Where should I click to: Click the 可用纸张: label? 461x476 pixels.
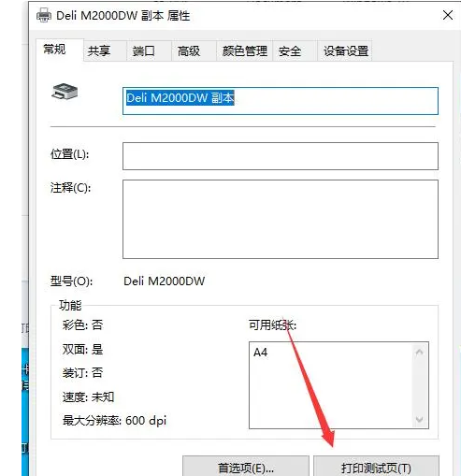click(x=272, y=325)
